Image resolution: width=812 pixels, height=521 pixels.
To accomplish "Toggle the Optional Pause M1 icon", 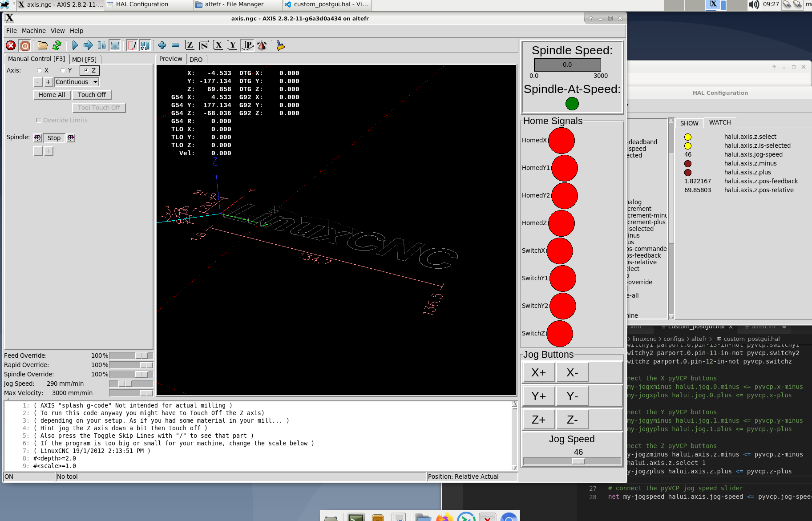I will point(145,45).
